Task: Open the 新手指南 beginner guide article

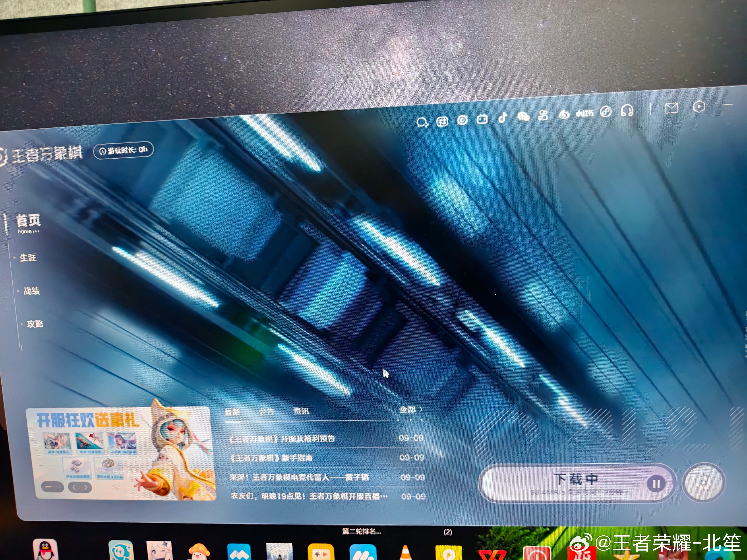Action: tap(327, 458)
